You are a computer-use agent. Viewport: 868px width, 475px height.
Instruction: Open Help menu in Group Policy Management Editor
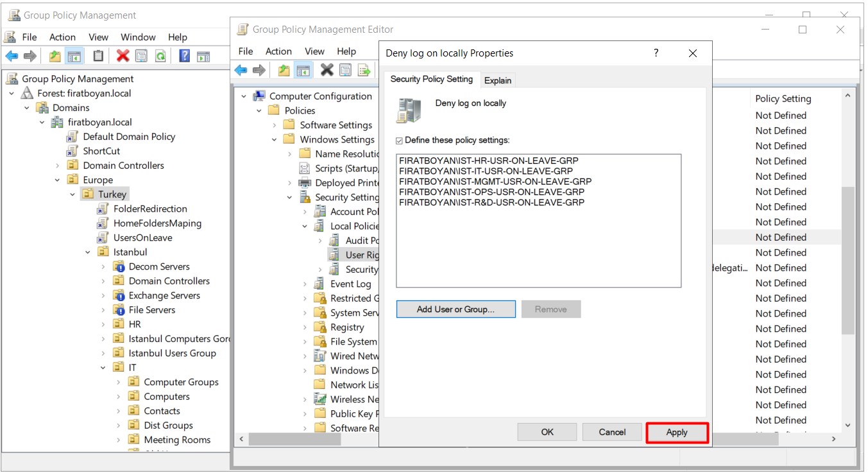coord(346,51)
